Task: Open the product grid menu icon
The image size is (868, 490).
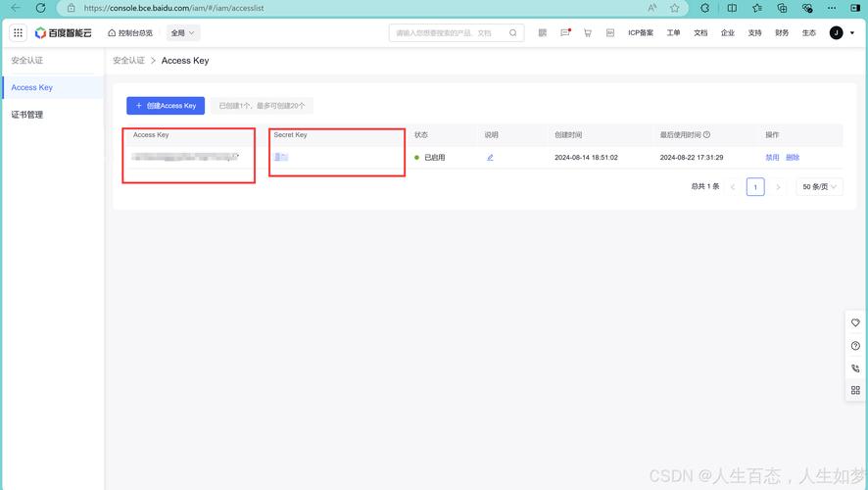Action: point(18,32)
